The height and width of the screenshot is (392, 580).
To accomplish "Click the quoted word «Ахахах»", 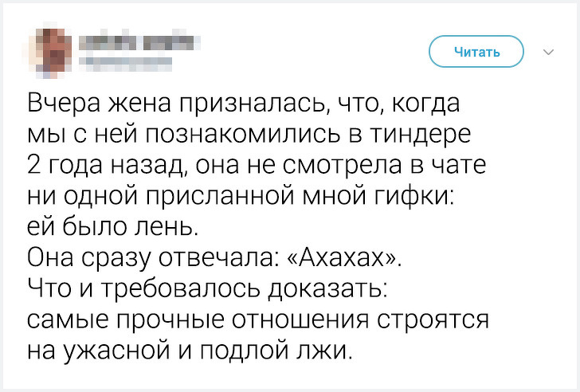I will [x=343, y=257].
